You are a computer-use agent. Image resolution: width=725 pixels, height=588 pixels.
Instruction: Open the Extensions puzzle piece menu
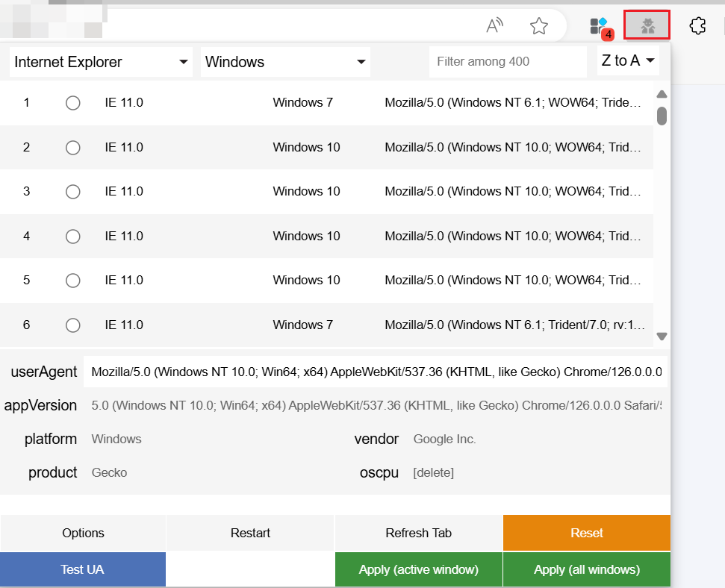(697, 25)
